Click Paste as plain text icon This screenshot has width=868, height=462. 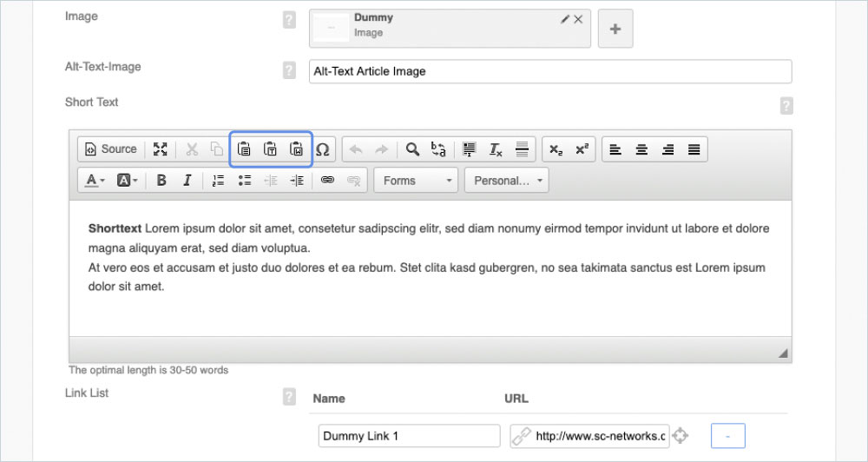coord(270,149)
